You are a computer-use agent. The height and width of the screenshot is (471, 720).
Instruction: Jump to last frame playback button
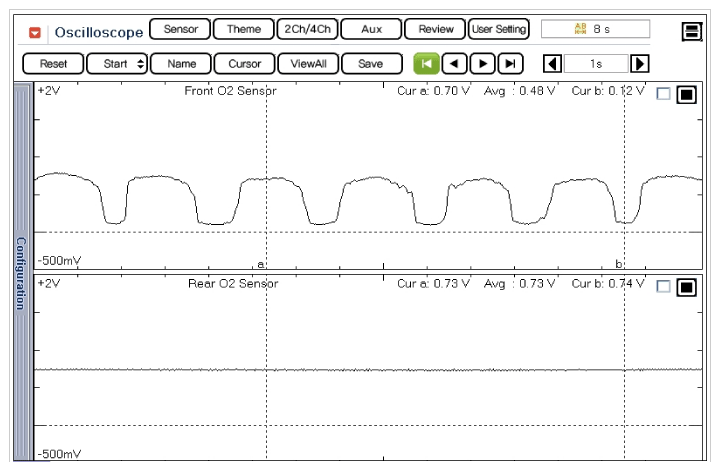coord(511,64)
